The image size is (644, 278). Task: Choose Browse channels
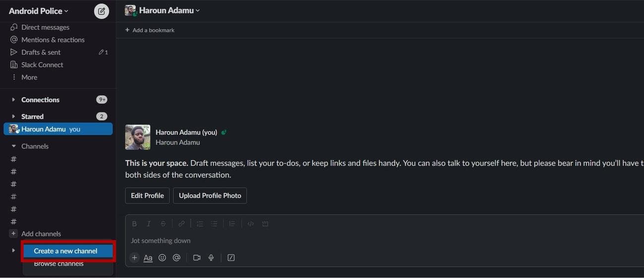[58, 264]
